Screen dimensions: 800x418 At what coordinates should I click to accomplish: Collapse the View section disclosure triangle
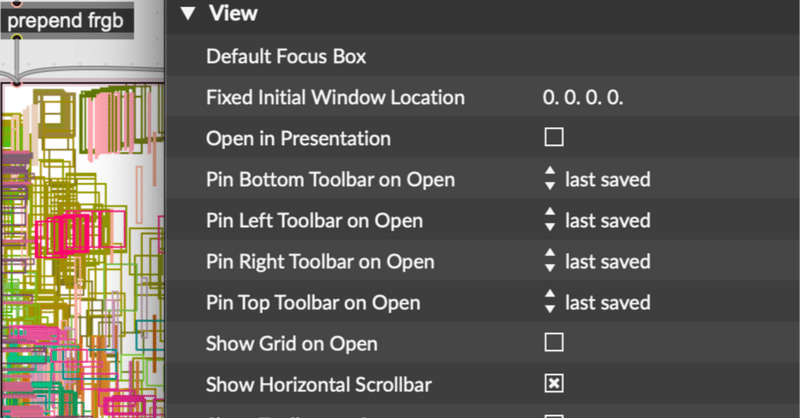click(188, 14)
